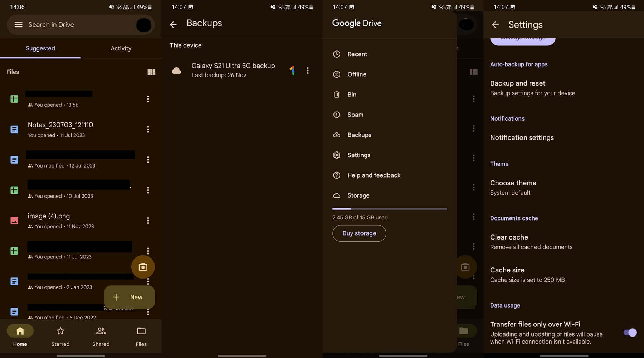Go back from Settings screen
This screenshot has height=358, width=644.
coord(495,24)
